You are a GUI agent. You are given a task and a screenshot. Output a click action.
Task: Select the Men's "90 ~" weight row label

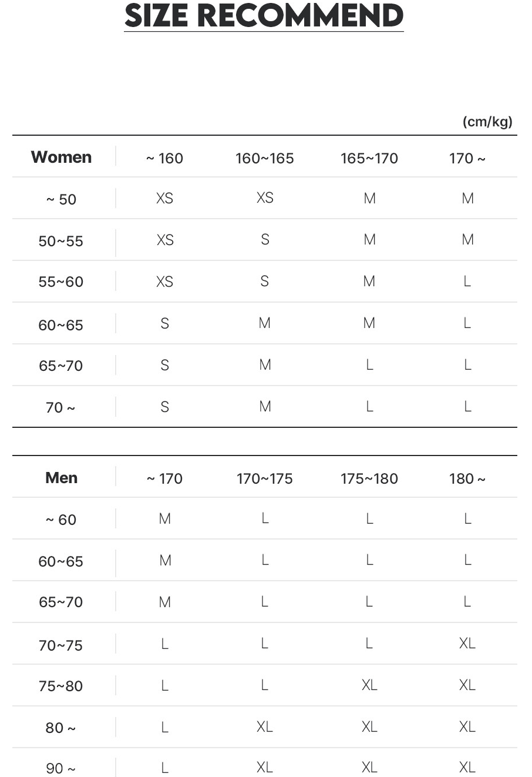[61, 768]
